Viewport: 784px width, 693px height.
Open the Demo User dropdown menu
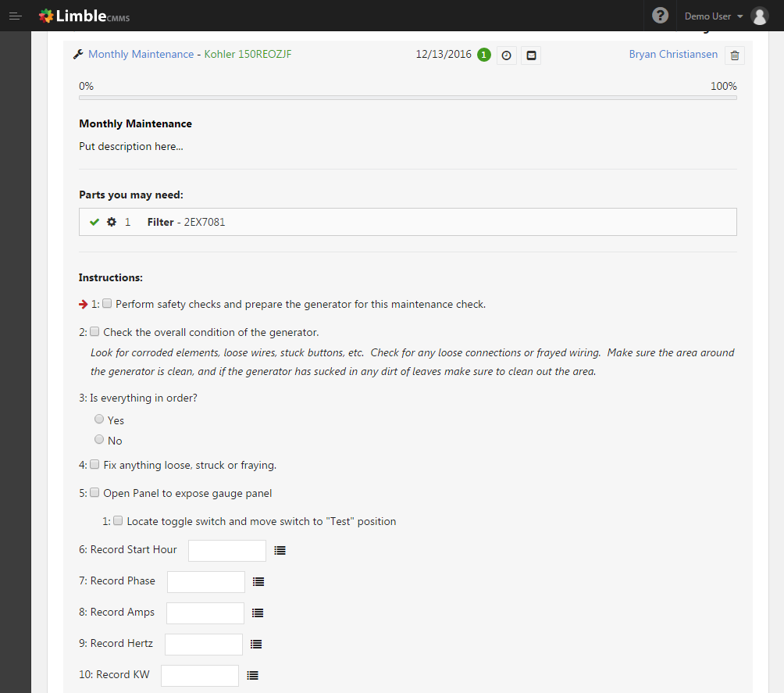point(714,16)
